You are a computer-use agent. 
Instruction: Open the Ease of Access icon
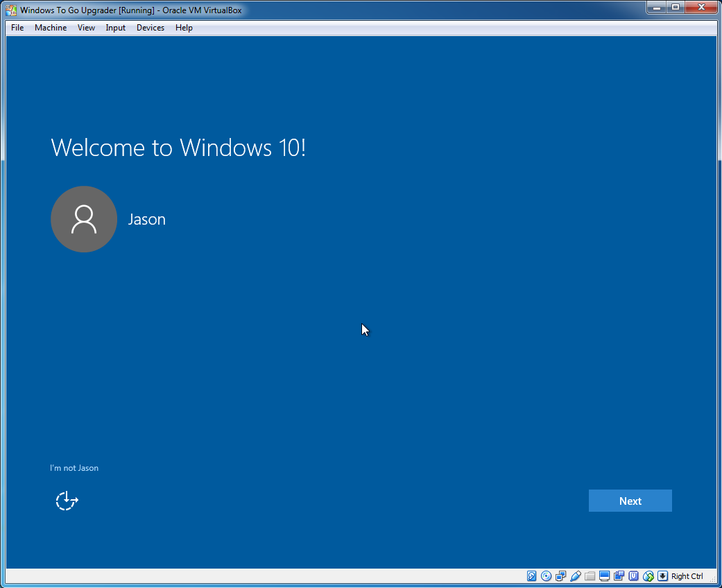[67, 501]
